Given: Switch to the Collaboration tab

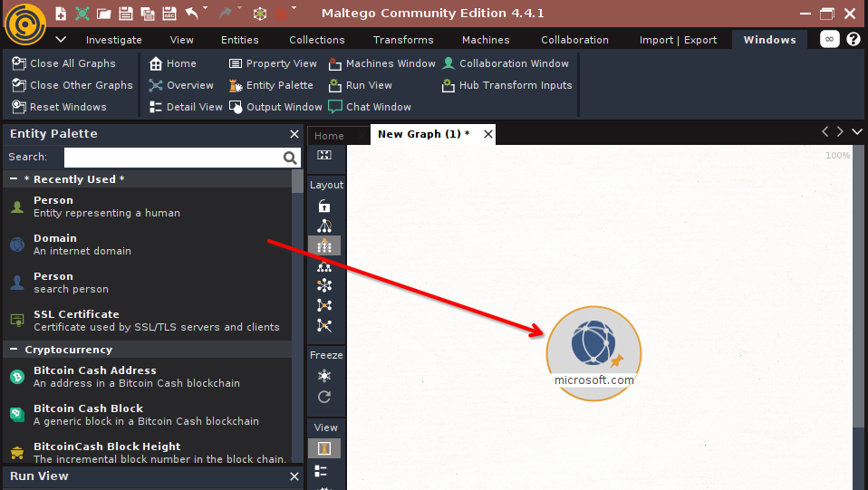Looking at the screenshot, I should click(x=574, y=40).
